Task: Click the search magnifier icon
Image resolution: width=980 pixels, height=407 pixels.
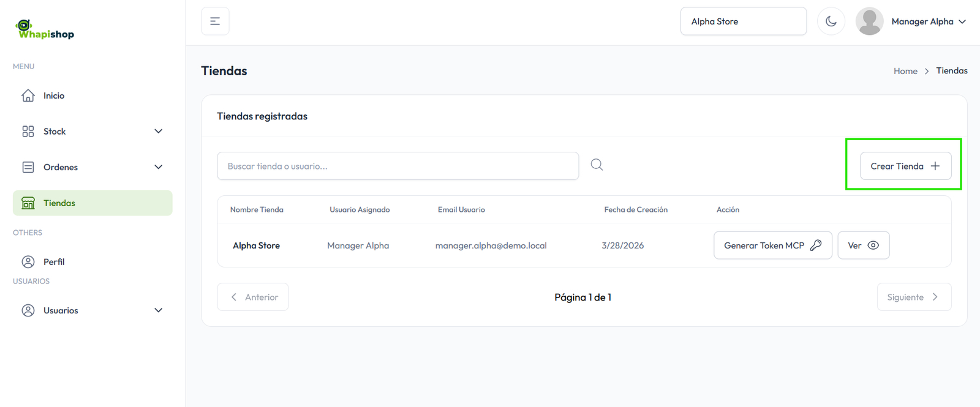Action: (597, 165)
